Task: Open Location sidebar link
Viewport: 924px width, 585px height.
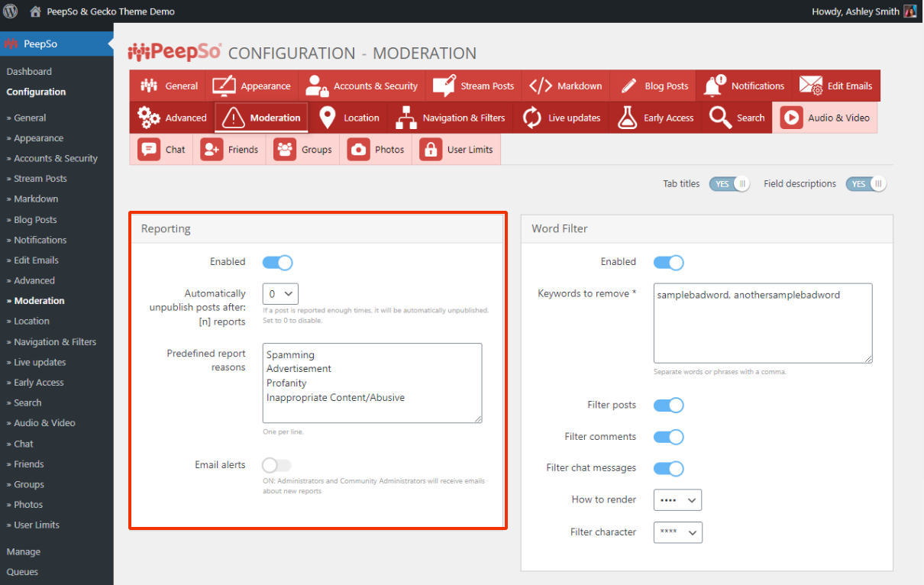Action: tap(32, 321)
